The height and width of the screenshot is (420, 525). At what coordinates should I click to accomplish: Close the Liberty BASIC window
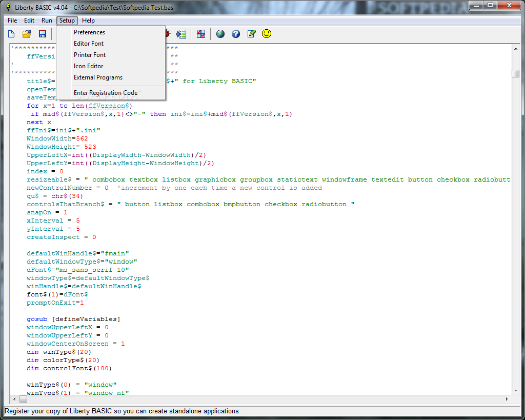point(509,6)
